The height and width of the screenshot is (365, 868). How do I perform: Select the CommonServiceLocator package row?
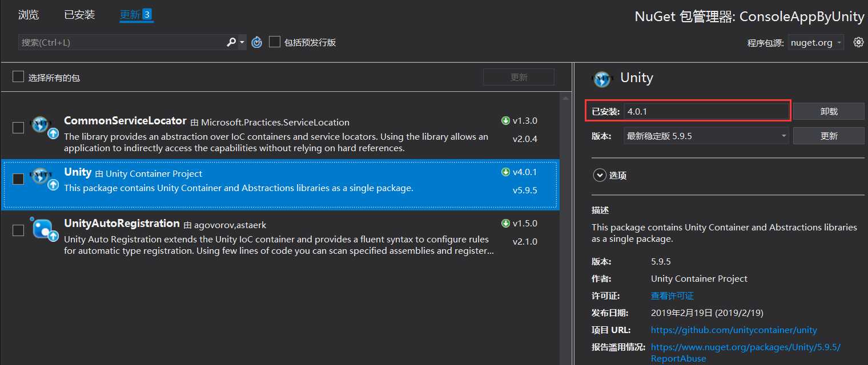pyautogui.click(x=280, y=133)
